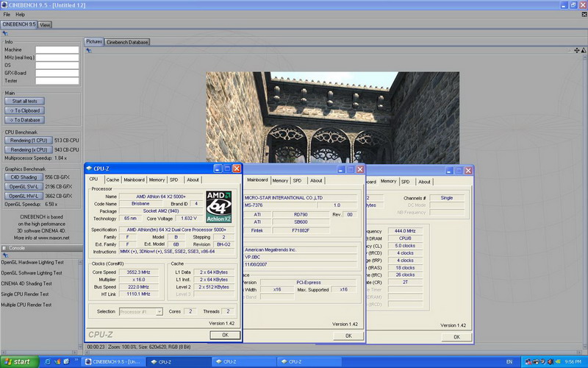588x368 pixels.
Task: Click the zoom triangle icon in viewport corner
Action: (x=584, y=50)
